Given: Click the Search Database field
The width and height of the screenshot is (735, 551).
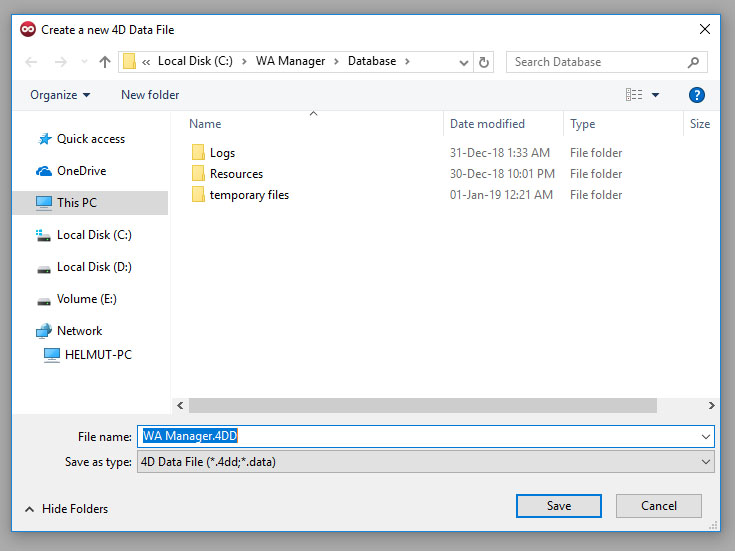Looking at the screenshot, I should 606,62.
